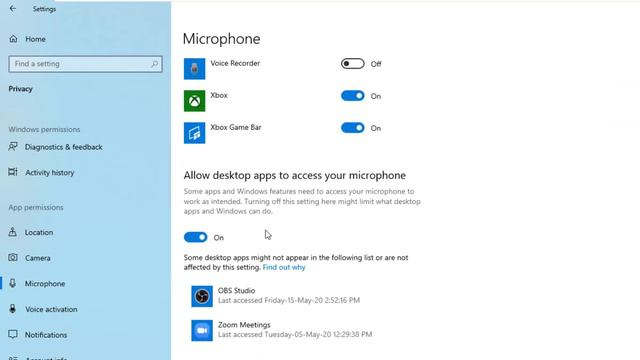Open Activity history settings

coord(49,173)
